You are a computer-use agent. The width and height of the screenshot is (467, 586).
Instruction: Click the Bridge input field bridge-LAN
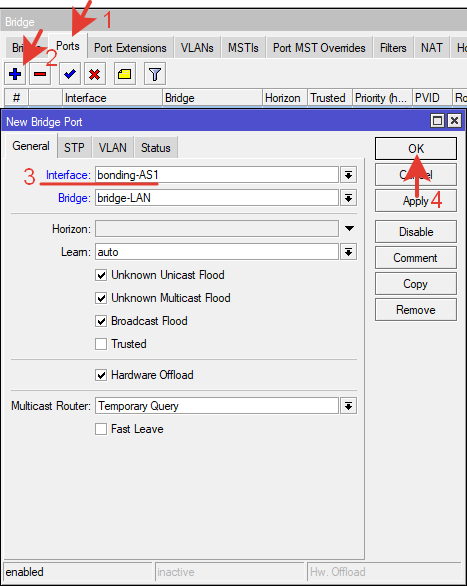pyautogui.click(x=217, y=198)
